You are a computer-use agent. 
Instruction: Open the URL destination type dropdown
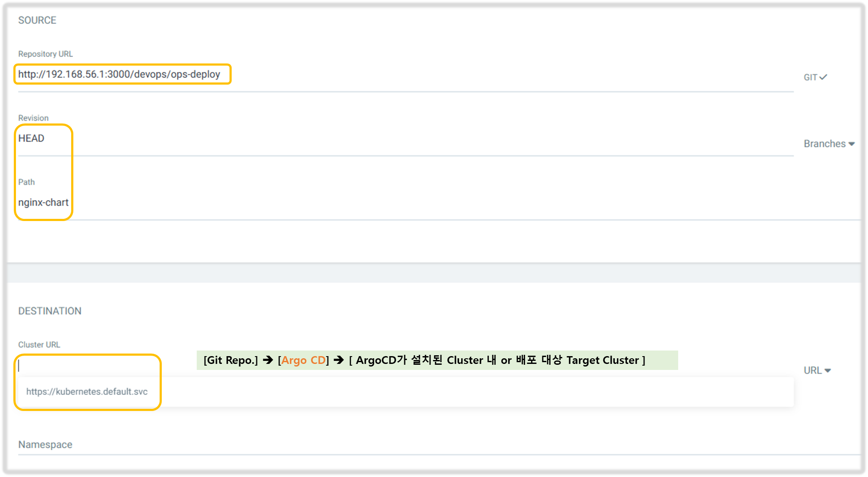(813, 370)
